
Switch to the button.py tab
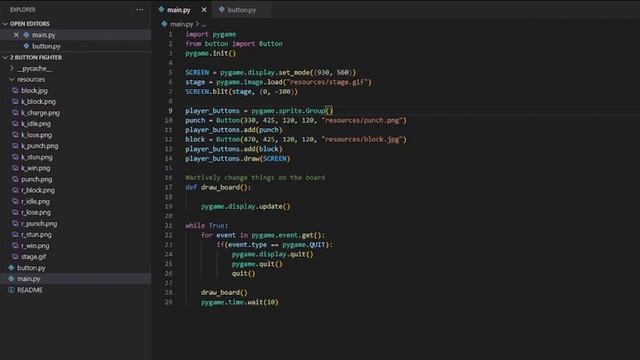point(242,9)
